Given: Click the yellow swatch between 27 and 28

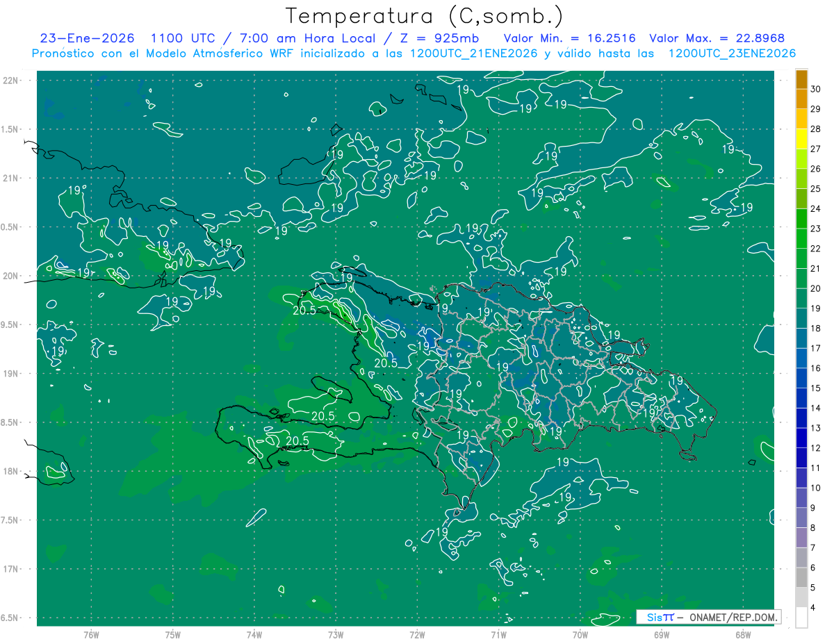Looking at the screenshot, I should (801, 139).
